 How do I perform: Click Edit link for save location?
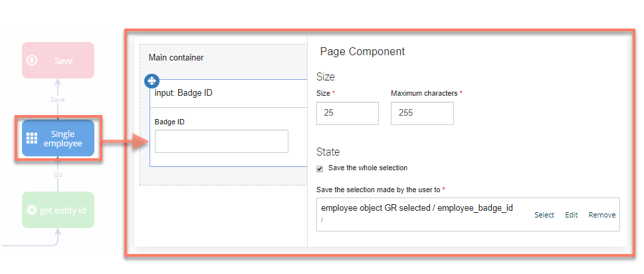[572, 215]
